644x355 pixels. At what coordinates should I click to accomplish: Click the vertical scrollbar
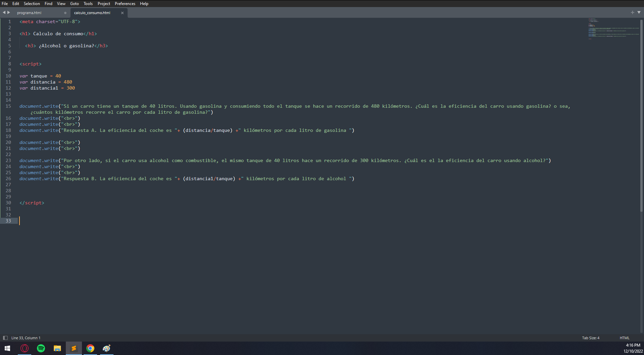click(x=642, y=116)
